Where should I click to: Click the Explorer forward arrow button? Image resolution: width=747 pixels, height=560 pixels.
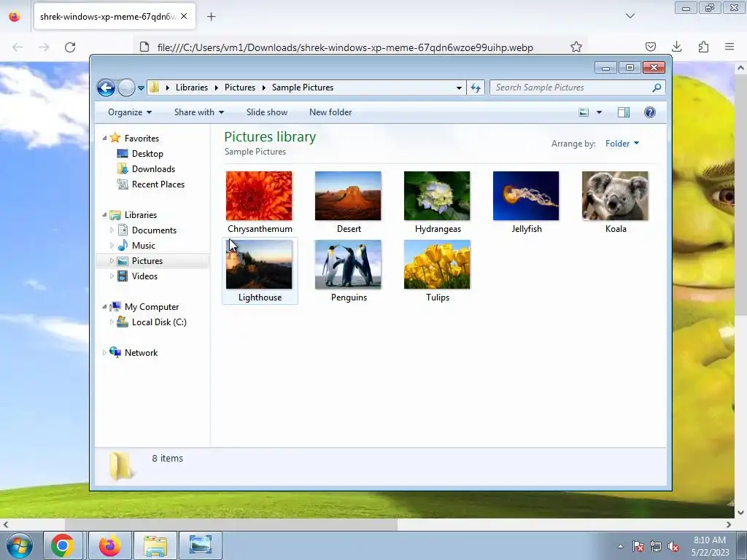pyautogui.click(x=126, y=87)
